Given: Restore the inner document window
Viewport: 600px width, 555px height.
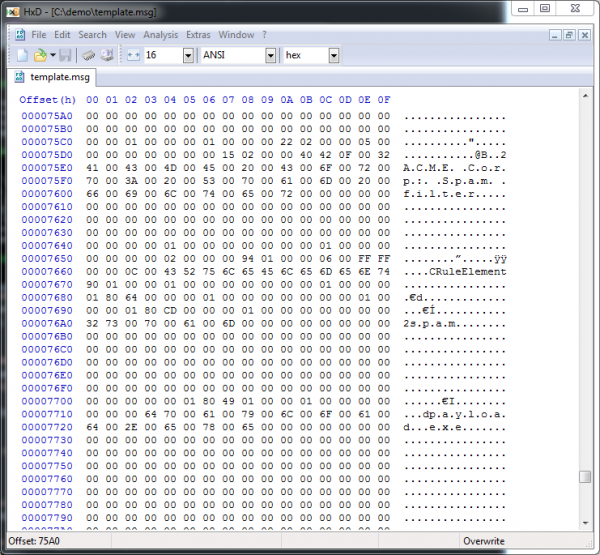Looking at the screenshot, I should pos(569,35).
